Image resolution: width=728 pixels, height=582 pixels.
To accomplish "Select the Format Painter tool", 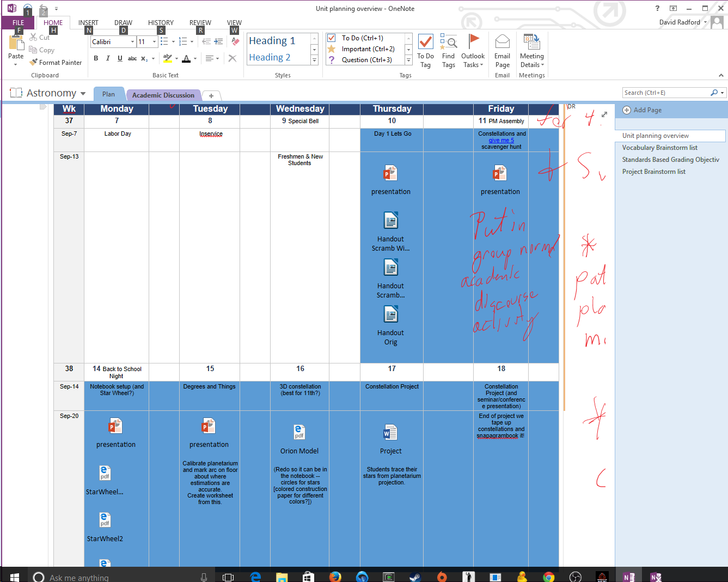I will 56,62.
